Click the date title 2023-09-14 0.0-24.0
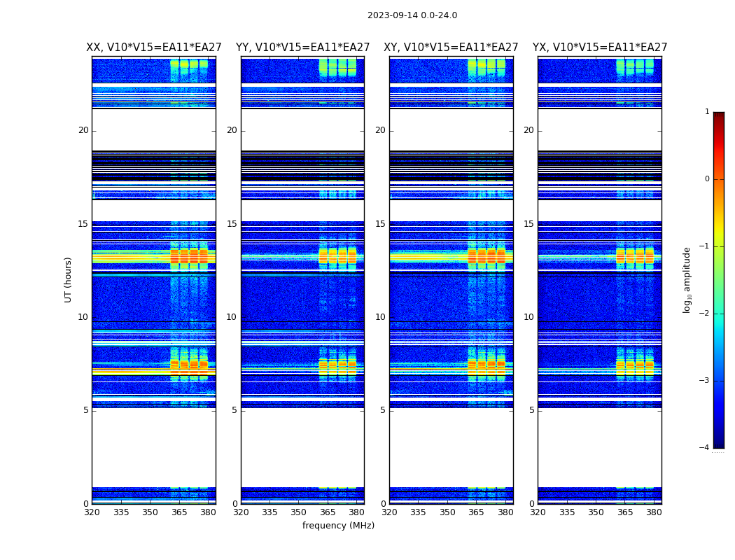735x560 pixels. [x=412, y=15]
